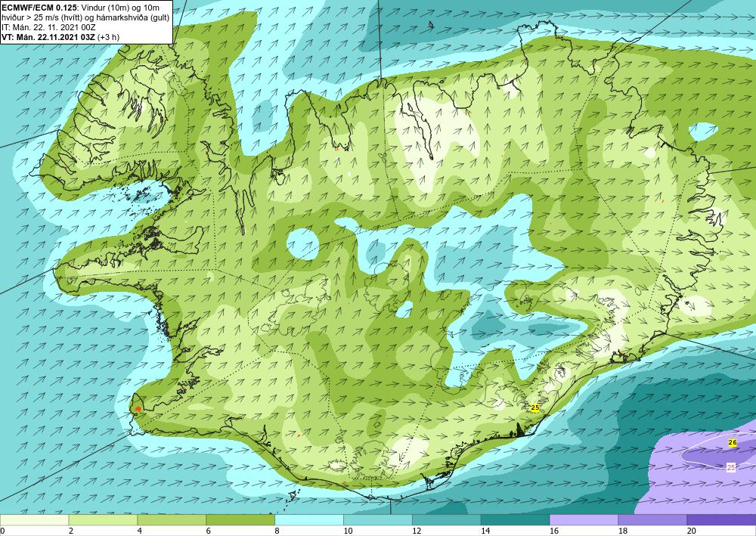Click the yellow 26 gust marker over the sea
Viewport: 756px width, 536px height.
(x=733, y=442)
